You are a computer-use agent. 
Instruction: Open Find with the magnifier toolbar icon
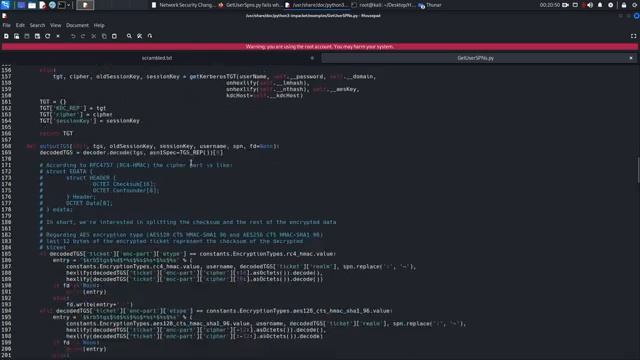(129, 36)
